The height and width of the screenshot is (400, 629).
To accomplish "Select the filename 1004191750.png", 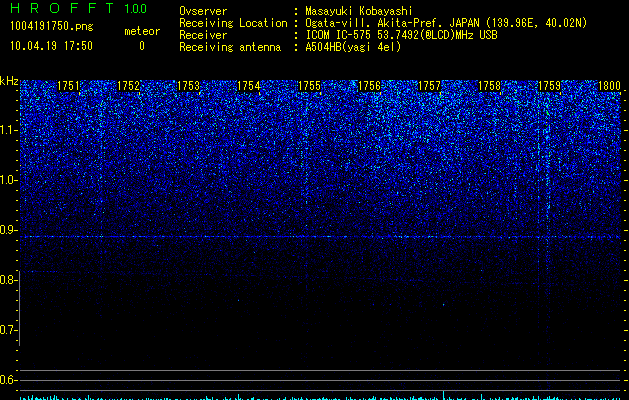I will point(52,26).
